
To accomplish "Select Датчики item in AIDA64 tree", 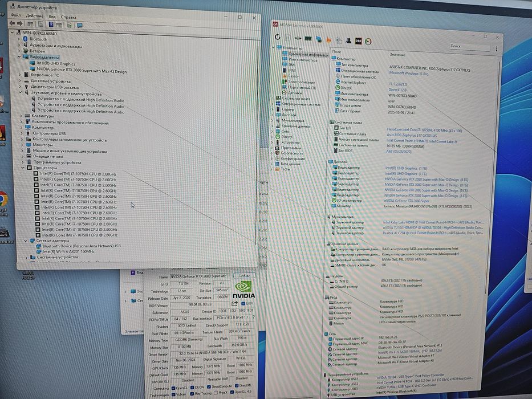I will tap(294, 92).
